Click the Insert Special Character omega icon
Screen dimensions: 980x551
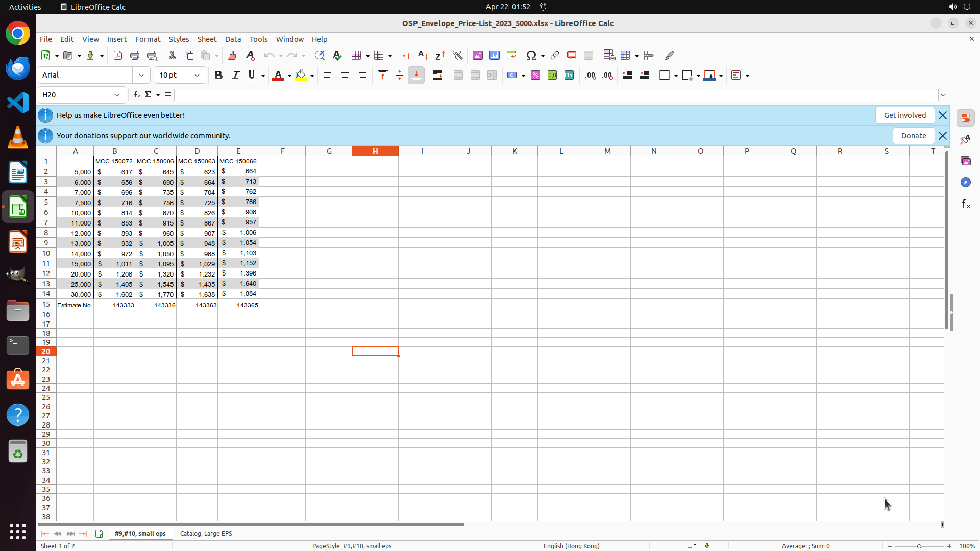531,56
